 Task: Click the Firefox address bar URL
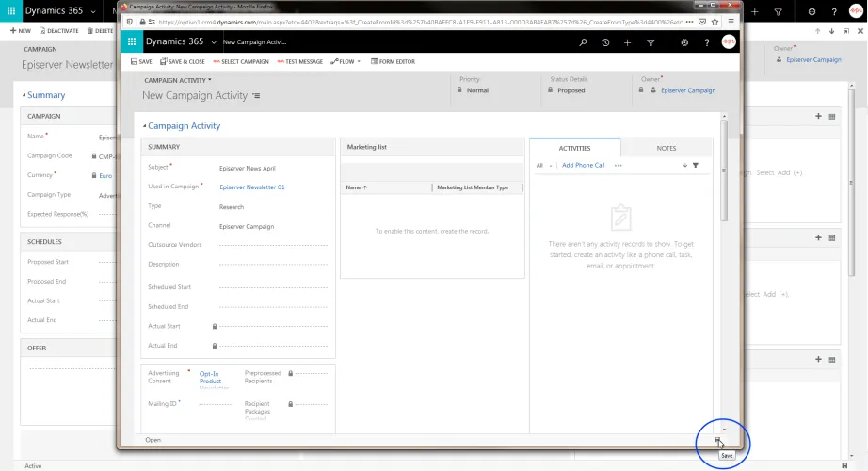420,22
